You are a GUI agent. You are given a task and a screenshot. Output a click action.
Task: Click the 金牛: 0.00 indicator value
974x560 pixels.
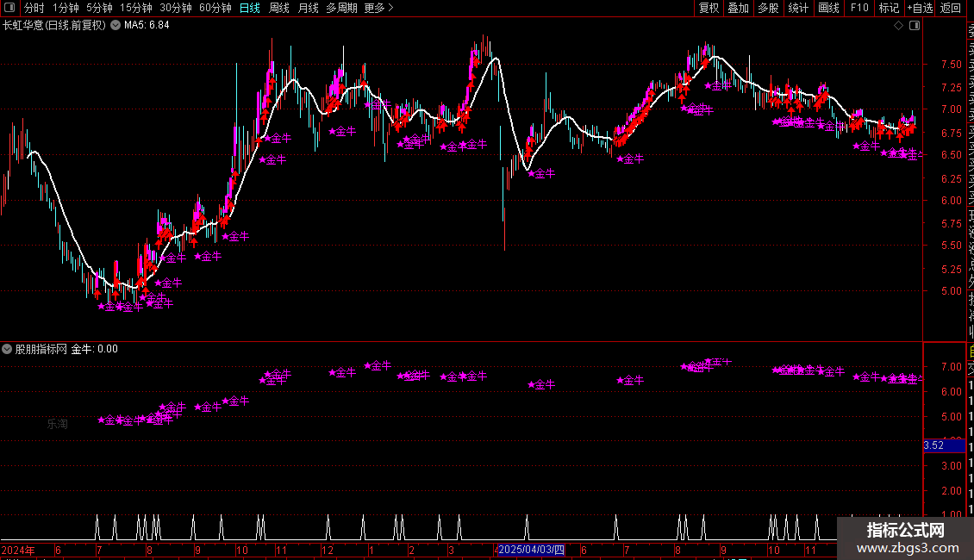tap(95, 350)
